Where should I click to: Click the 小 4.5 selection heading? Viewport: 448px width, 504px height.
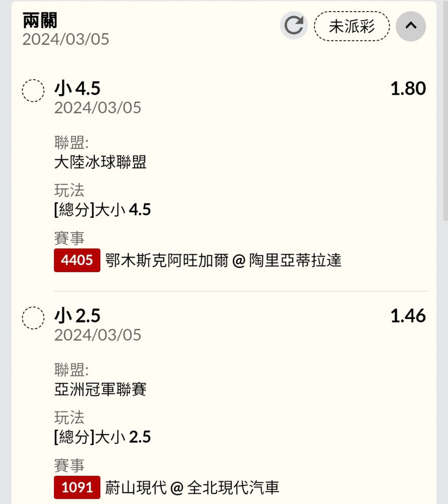tap(78, 88)
